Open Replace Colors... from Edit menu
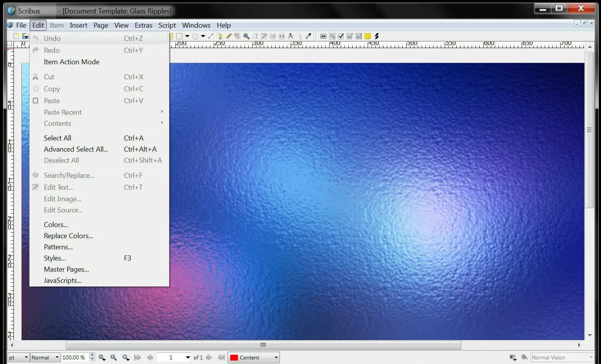Viewport: 601px width, 364px height. [x=99, y=235]
